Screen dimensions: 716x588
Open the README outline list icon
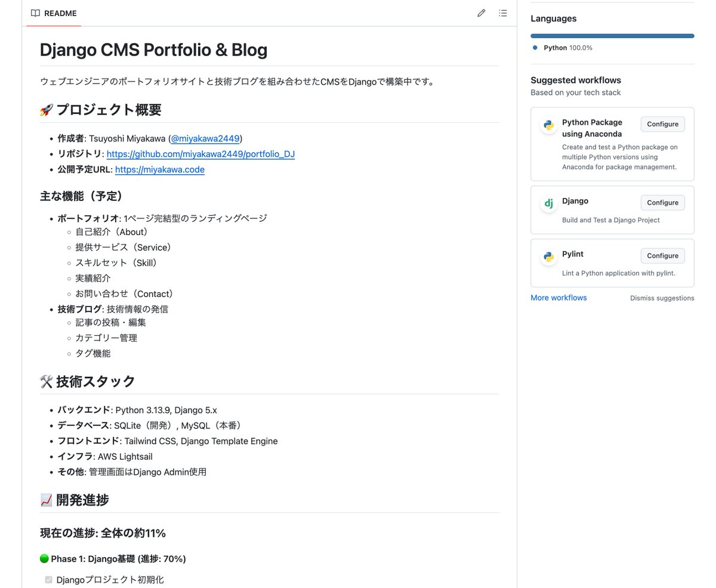click(503, 13)
